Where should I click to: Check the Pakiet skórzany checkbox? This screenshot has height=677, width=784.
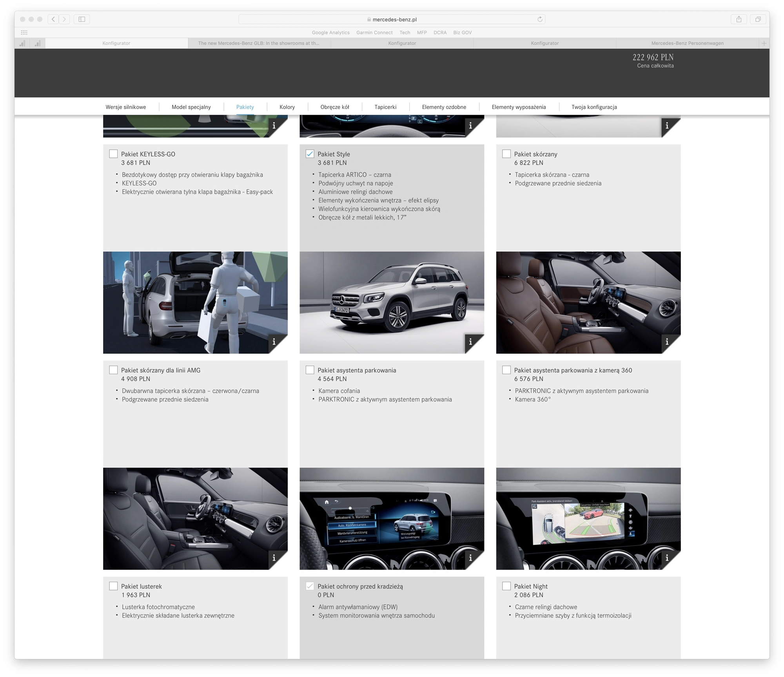click(506, 154)
